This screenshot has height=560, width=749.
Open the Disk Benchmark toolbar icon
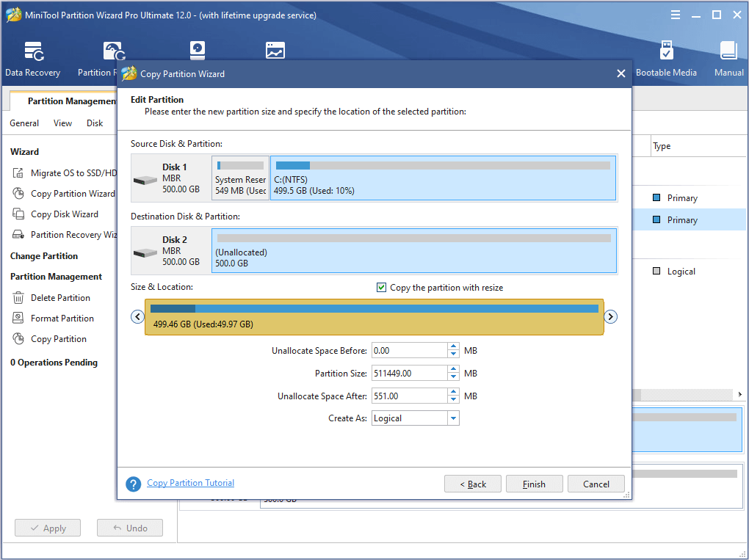pos(198,50)
